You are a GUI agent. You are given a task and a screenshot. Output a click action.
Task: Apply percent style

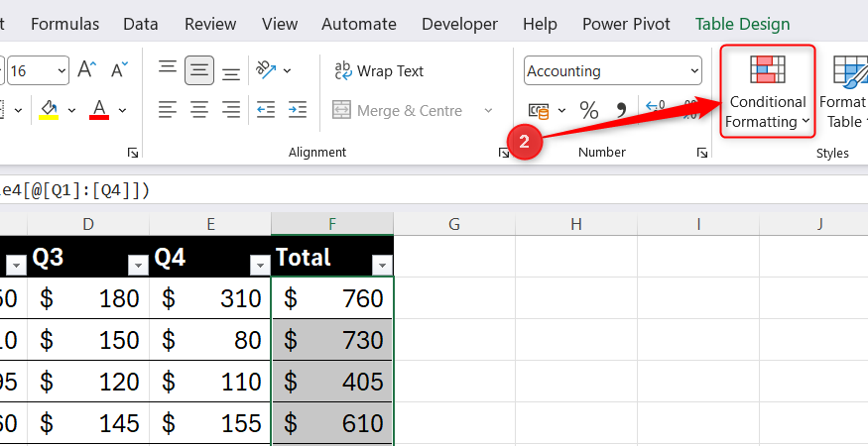click(589, 111)
